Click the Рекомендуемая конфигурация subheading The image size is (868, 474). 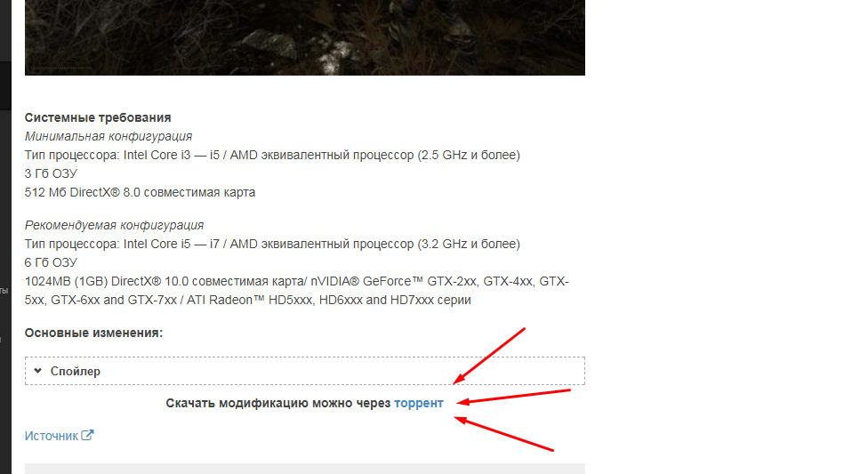point(114,225)
